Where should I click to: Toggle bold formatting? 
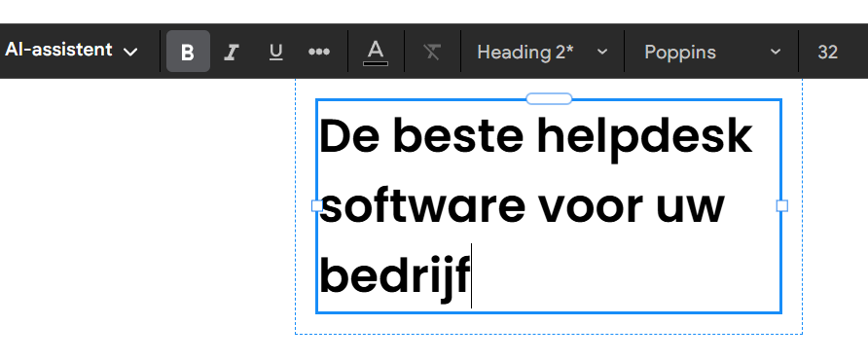[188, 52]
